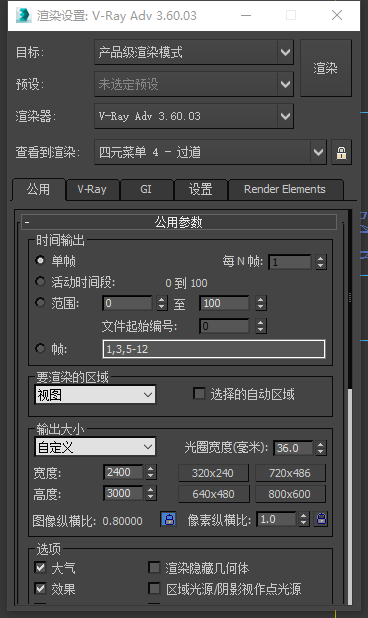
Task: Select the 范围 radio button
Action: [40, 303]
